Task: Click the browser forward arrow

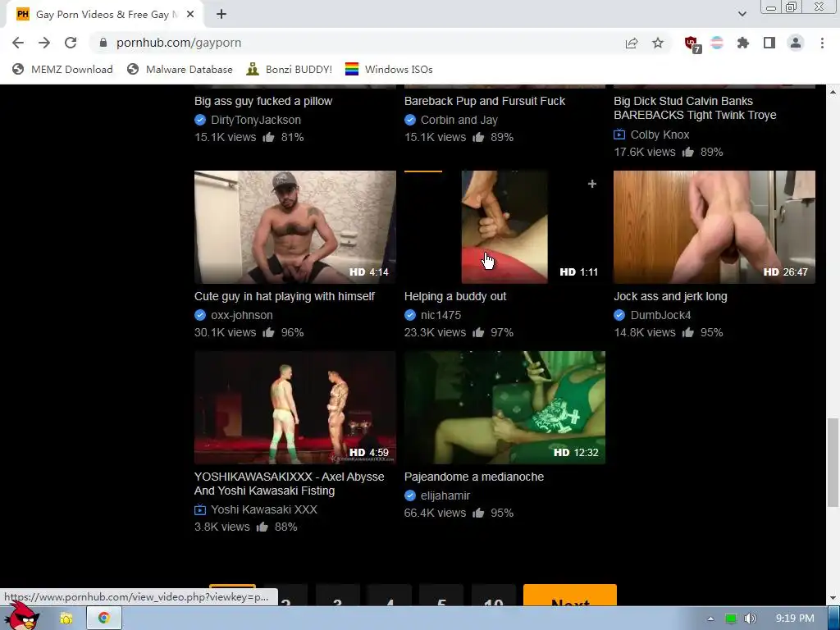Action: 44,43
